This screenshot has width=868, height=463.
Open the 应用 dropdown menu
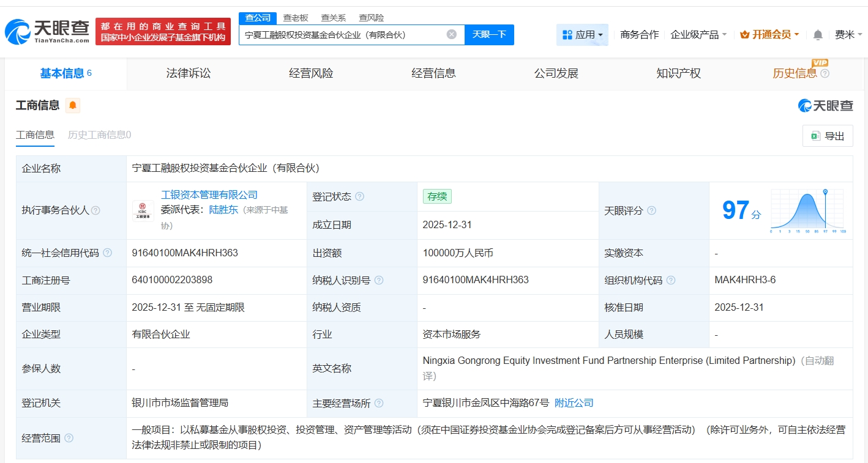582,35
